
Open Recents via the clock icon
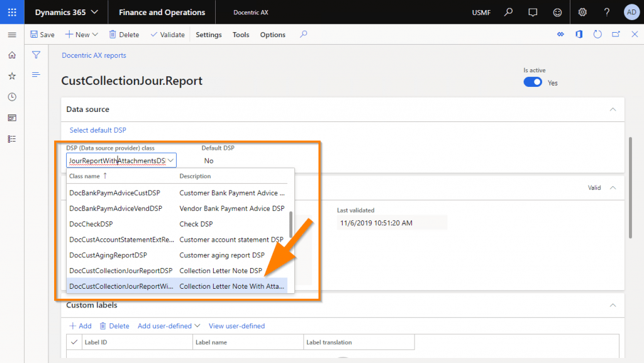(x=11, y=96)
